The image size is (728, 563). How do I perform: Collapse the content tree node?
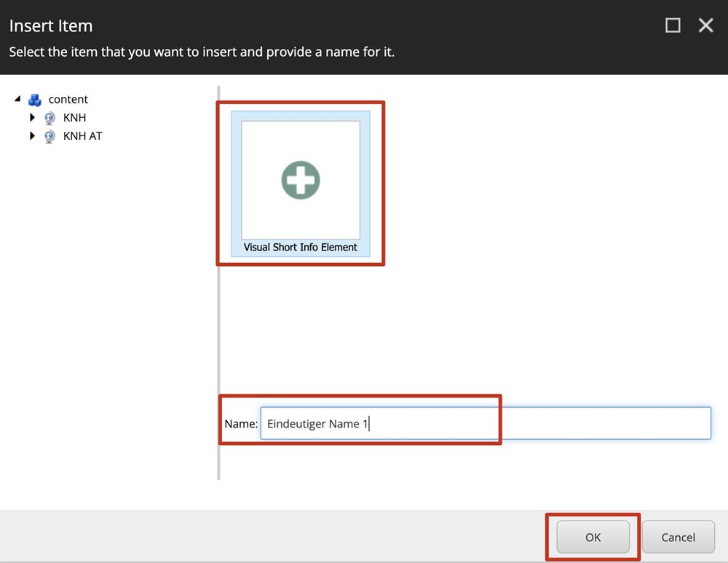coord(17,99)
